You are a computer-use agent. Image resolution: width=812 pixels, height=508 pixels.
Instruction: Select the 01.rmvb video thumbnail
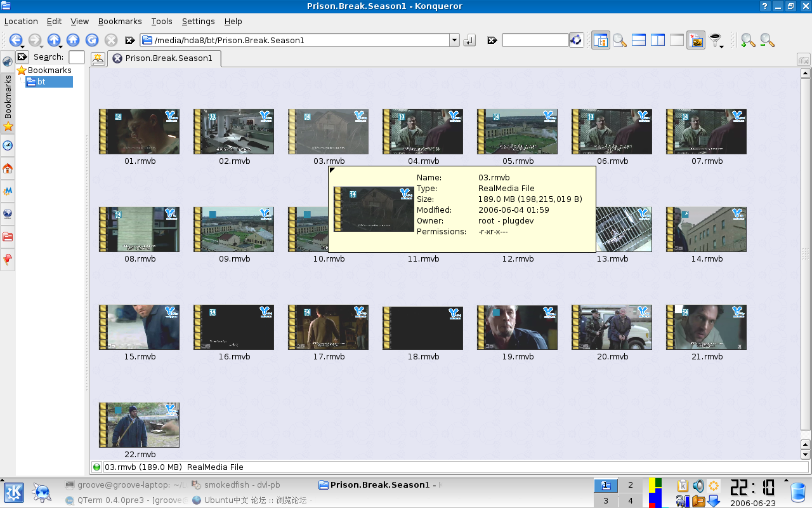(139, 131)
